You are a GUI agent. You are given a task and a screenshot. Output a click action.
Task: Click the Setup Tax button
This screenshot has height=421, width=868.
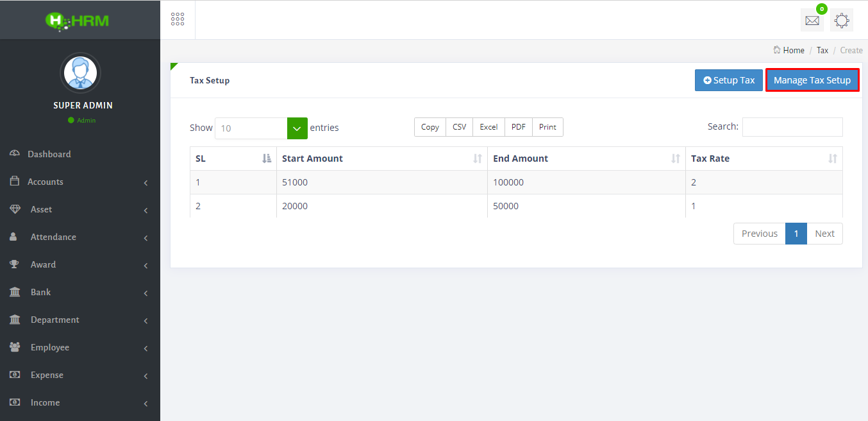tap(728, 80)
